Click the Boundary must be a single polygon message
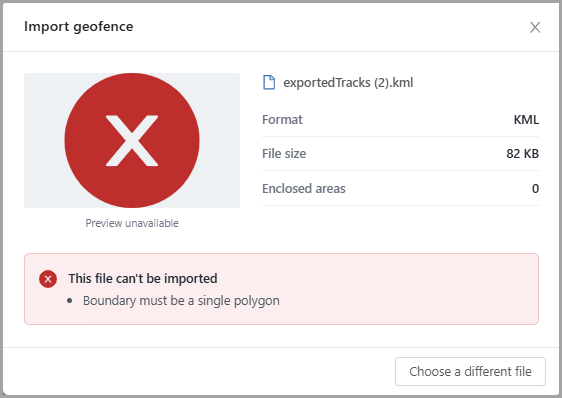Image resolution: width=562 pixels, height=398 pixels. 181,301
